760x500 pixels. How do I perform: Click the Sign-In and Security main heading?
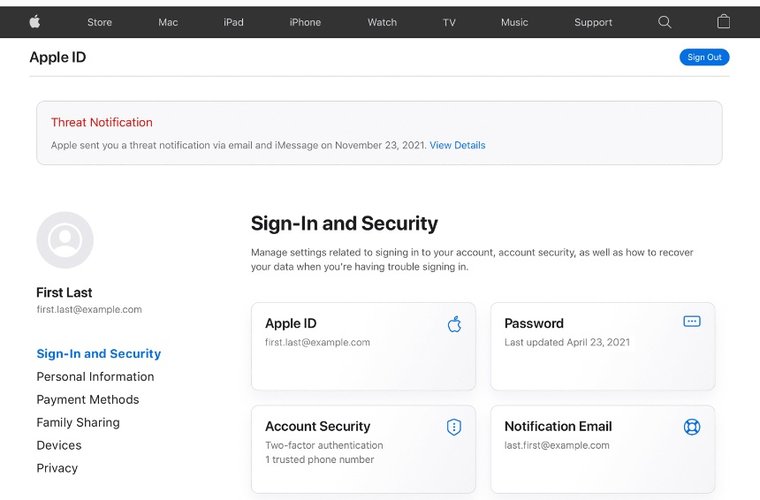point(344,223)
